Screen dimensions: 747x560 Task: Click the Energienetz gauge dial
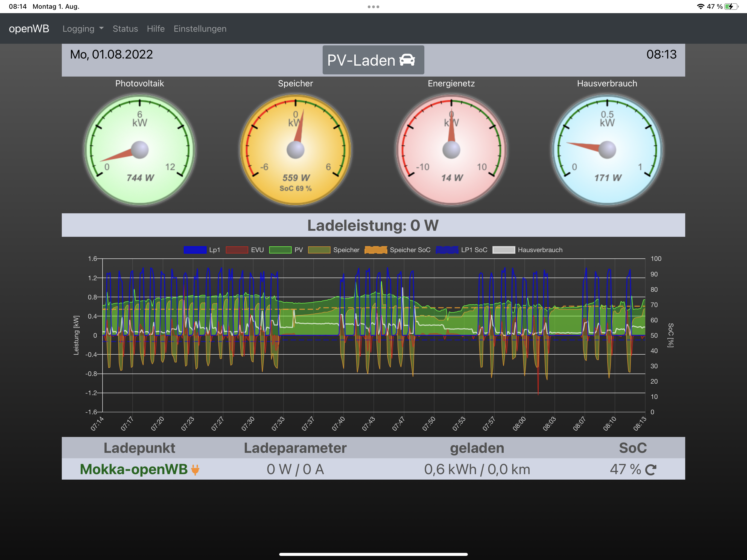point(451,150)
